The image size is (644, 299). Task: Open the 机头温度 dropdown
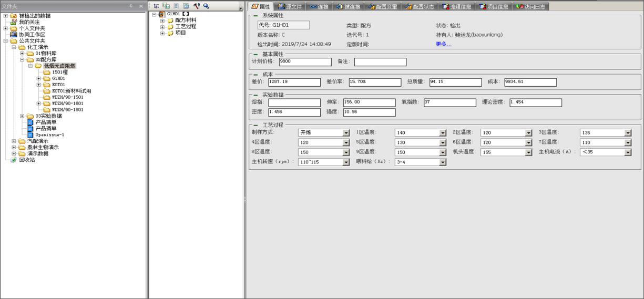(x=528, y=152)
